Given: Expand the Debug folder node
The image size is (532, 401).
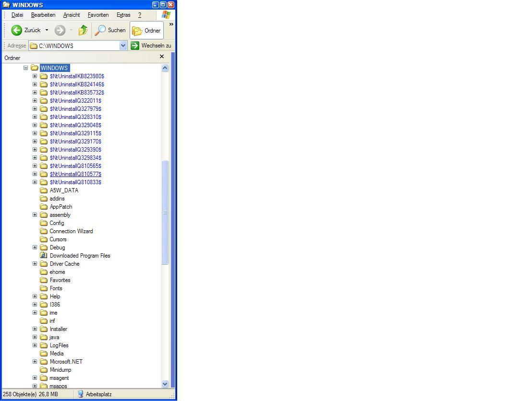Looking at the screenshot, I should [35, 247].
